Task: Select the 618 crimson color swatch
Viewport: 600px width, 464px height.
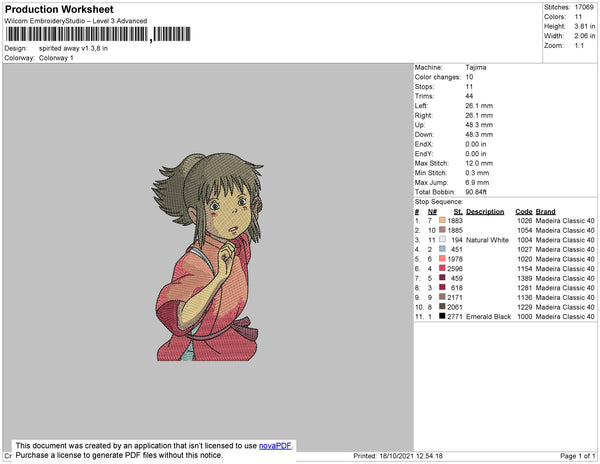Action: tap(442, 287)
